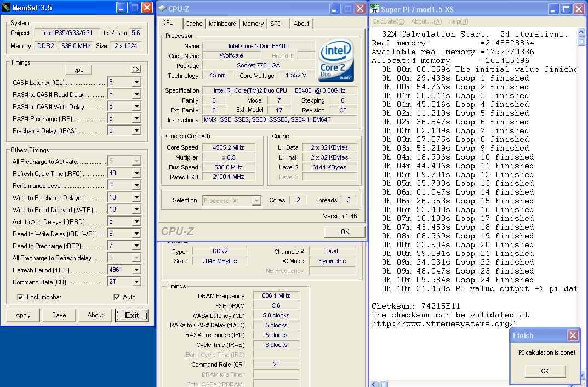Close the CPU-Z window
Screen dimensions: 588x387
[x=360, y=9]
